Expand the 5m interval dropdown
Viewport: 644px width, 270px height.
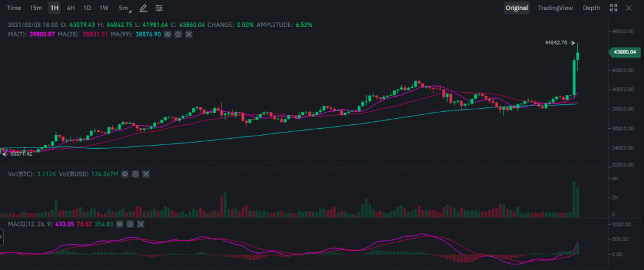click(125, 8)
